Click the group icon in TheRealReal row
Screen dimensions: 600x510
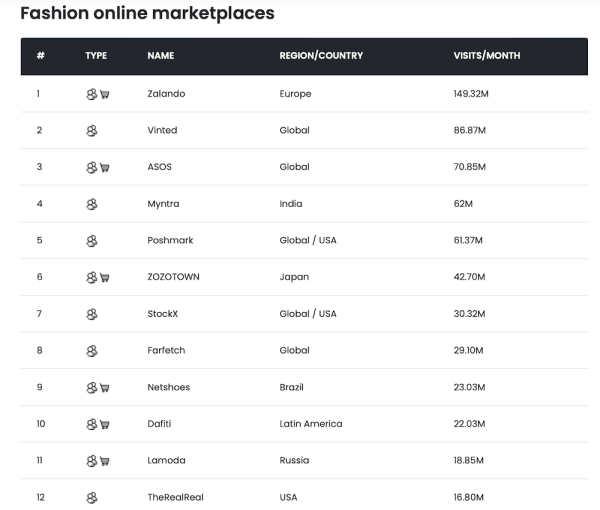coord(92,497)
